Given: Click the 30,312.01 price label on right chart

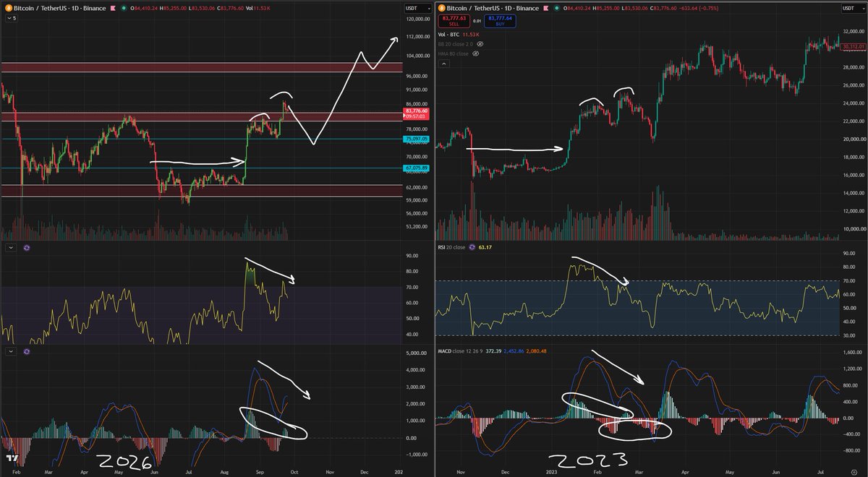Looking at the screenshot, I should pos(853,47).
